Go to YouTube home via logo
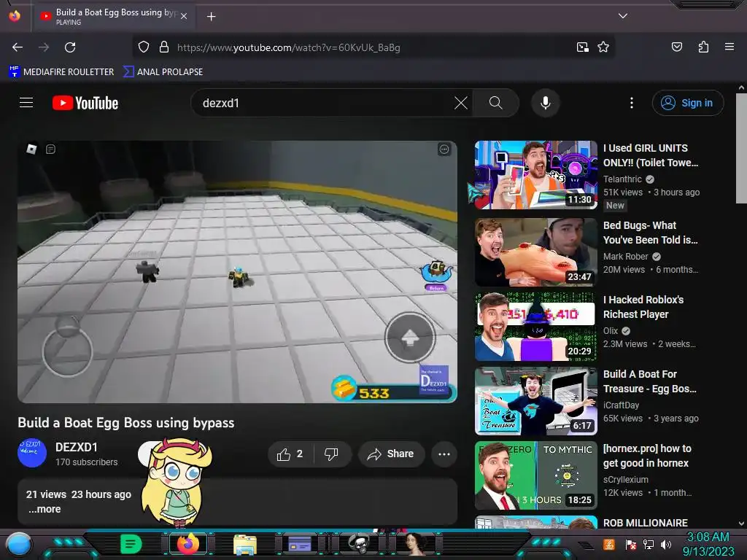This screenshot has height=560, width=747. [85, 103]
